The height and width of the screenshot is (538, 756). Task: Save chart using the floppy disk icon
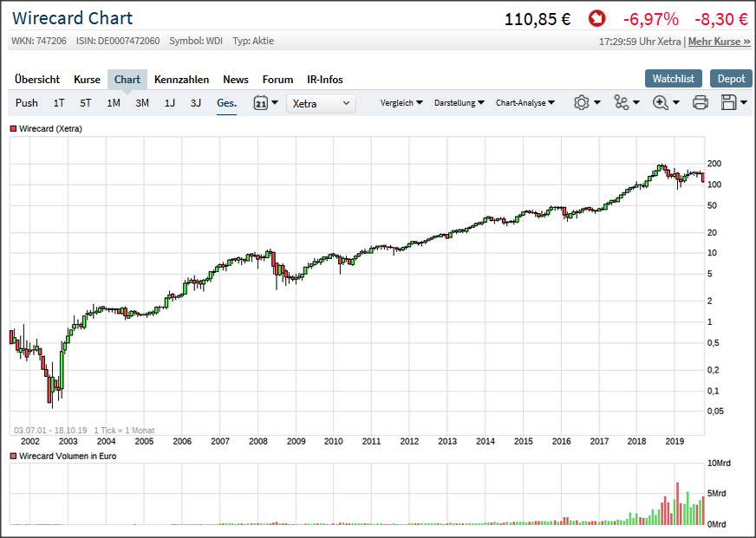click(728, 102)
